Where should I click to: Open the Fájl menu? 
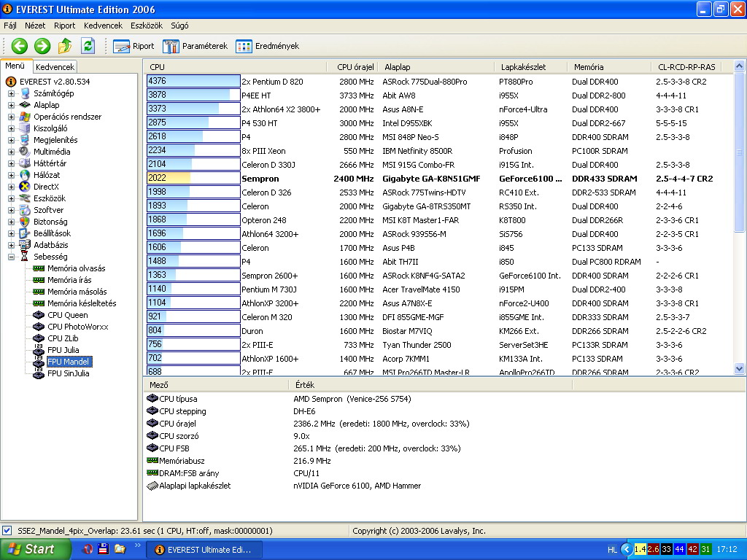click(10, 26)
